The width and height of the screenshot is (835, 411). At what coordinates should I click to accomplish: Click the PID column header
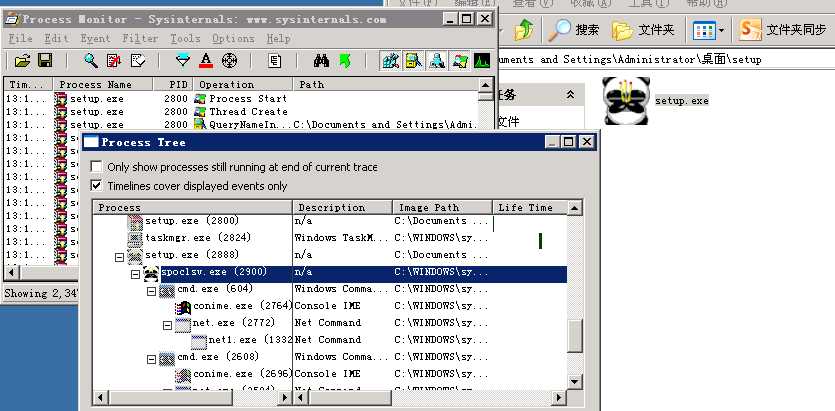point(173,84)
